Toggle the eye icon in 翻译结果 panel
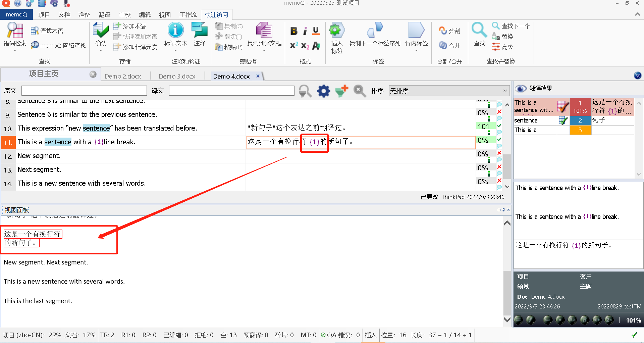Viewport: 644px width, 343px height. 521,88
